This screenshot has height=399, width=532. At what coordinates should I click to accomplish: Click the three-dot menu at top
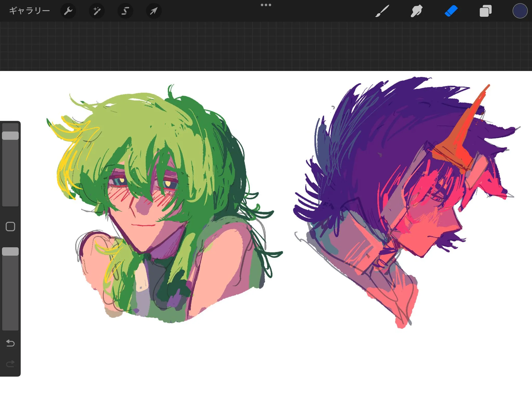coord(266,5)
